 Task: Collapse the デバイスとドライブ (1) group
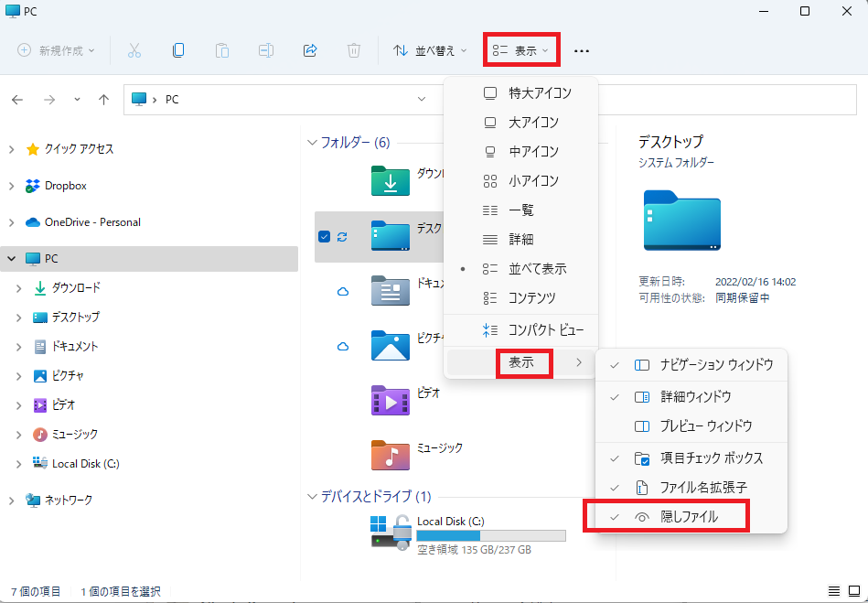click(312, 497)
